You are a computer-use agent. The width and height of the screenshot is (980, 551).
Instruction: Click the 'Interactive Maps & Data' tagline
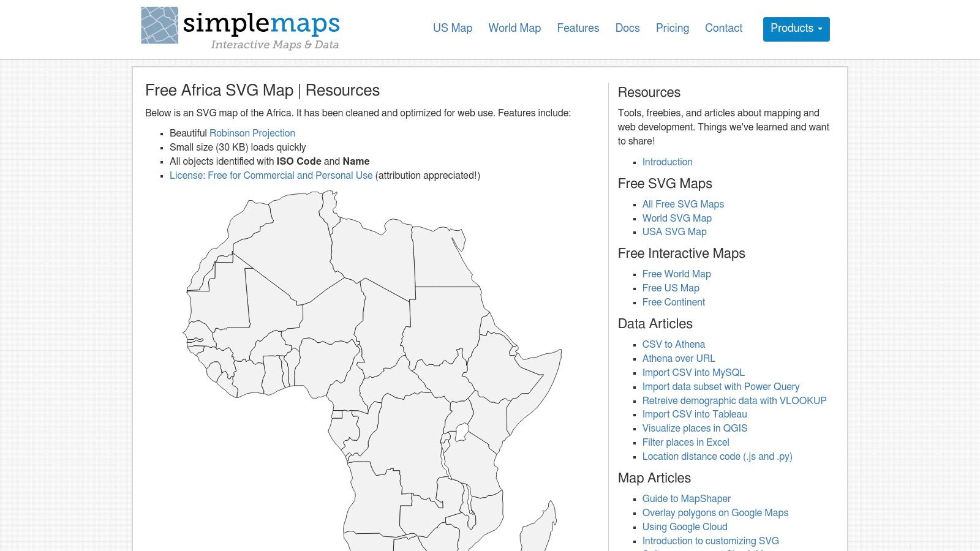click(x=275, y=45)
